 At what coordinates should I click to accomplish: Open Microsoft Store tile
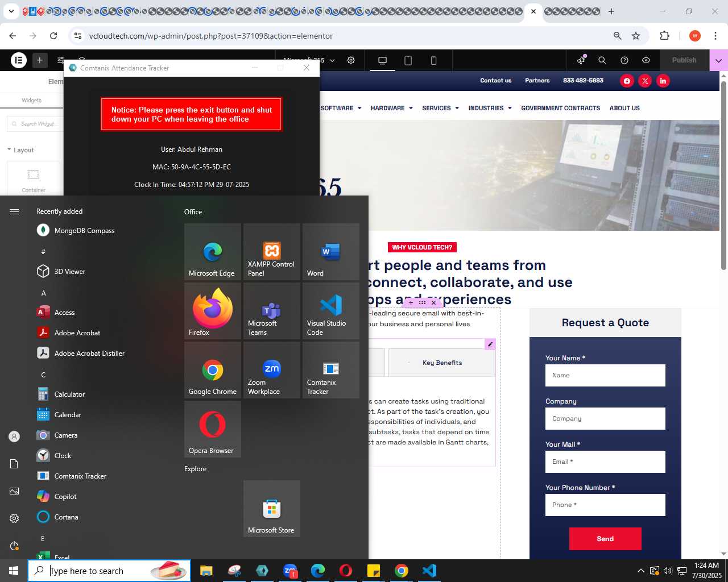pos(272,509)
